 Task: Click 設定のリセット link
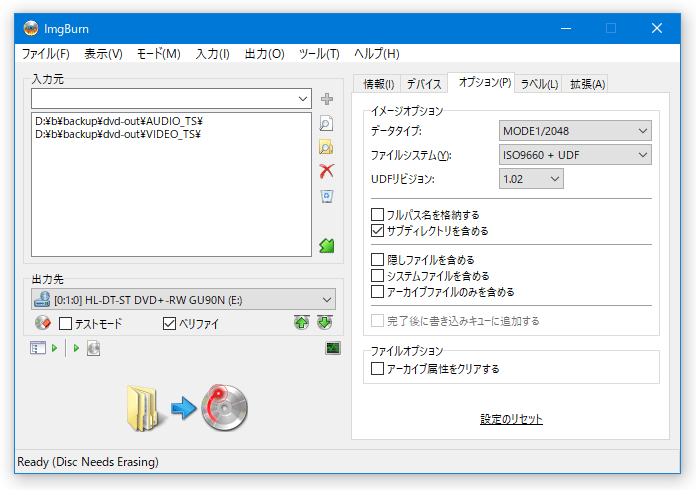coord(511,419)
